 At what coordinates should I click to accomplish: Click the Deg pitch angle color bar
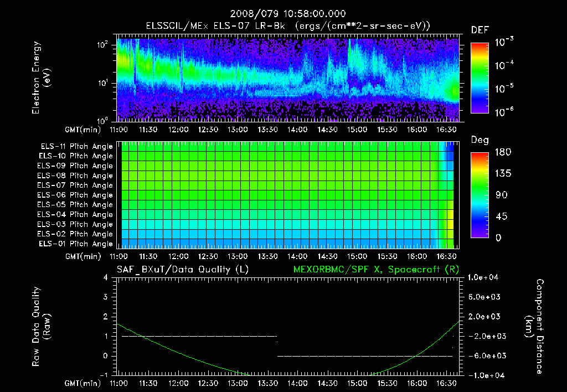480,195
